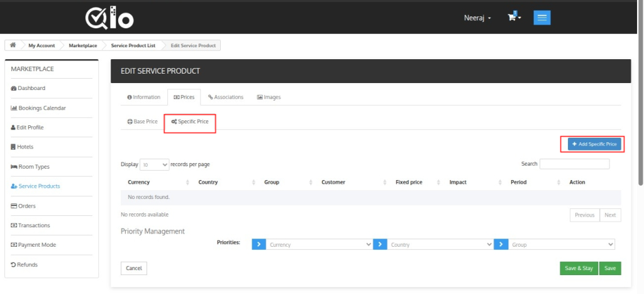Click Add Specific Price button

tap(594, 144)
